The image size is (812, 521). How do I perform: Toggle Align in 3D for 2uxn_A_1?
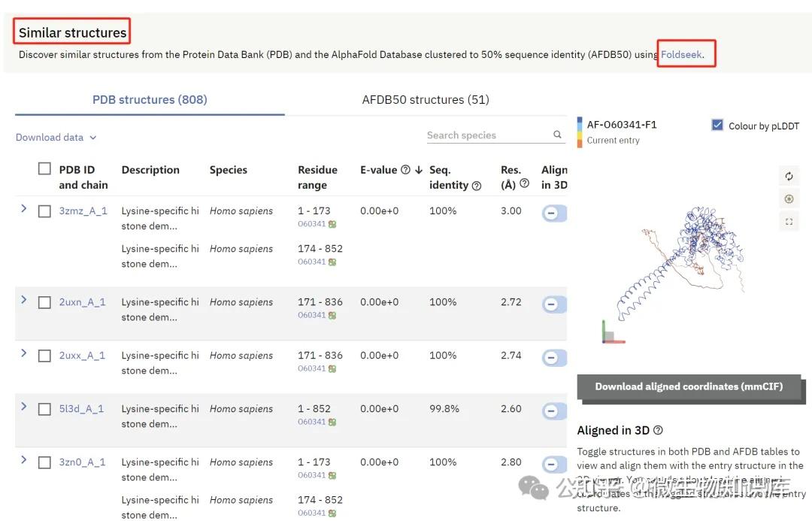553,304
